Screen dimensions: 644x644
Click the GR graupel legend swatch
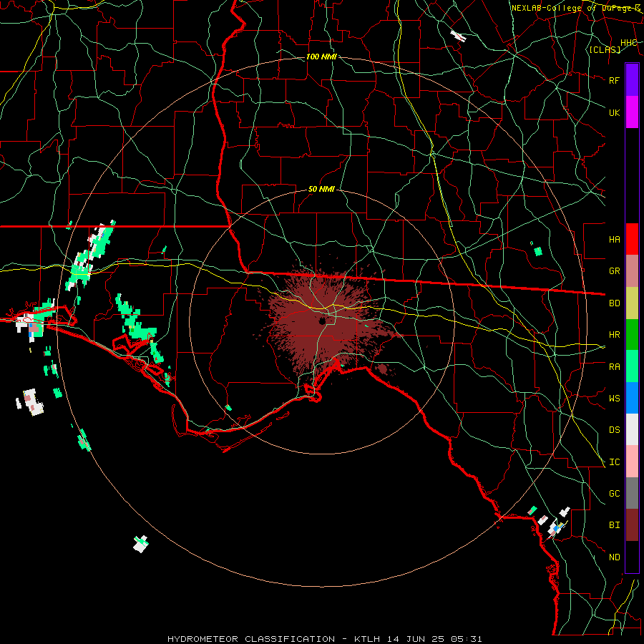point(632,271)
